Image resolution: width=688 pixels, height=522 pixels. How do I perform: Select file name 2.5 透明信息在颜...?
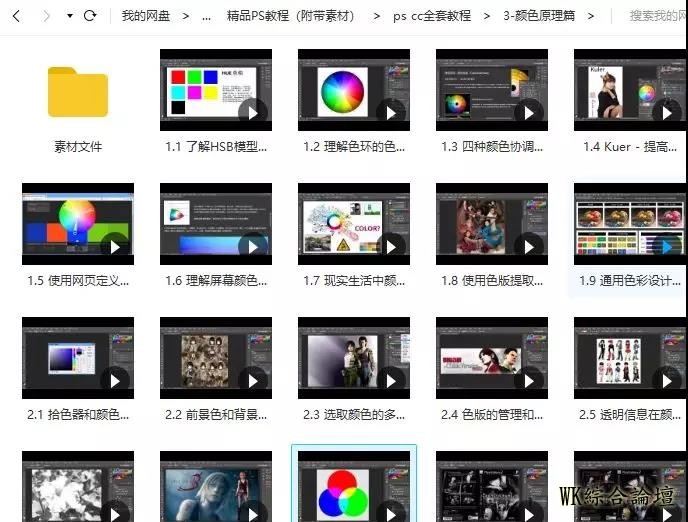tap(630, 414)
